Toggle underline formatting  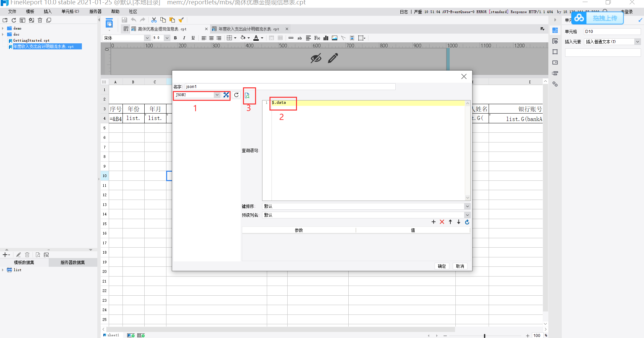pos(193,38)
